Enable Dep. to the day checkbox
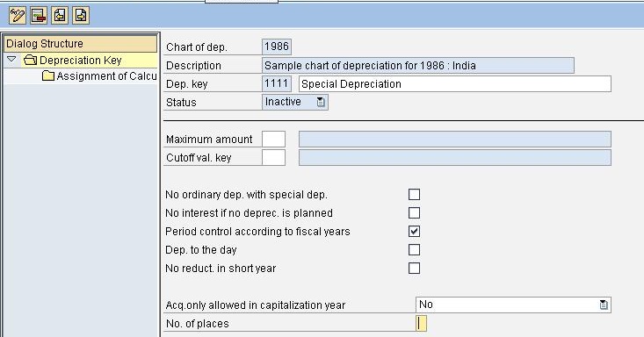The width and height of the screenshot is (644, 337). point(414,249)
